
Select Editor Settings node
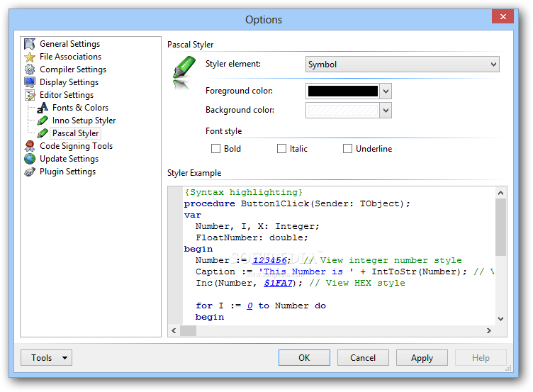pos(67,95)
